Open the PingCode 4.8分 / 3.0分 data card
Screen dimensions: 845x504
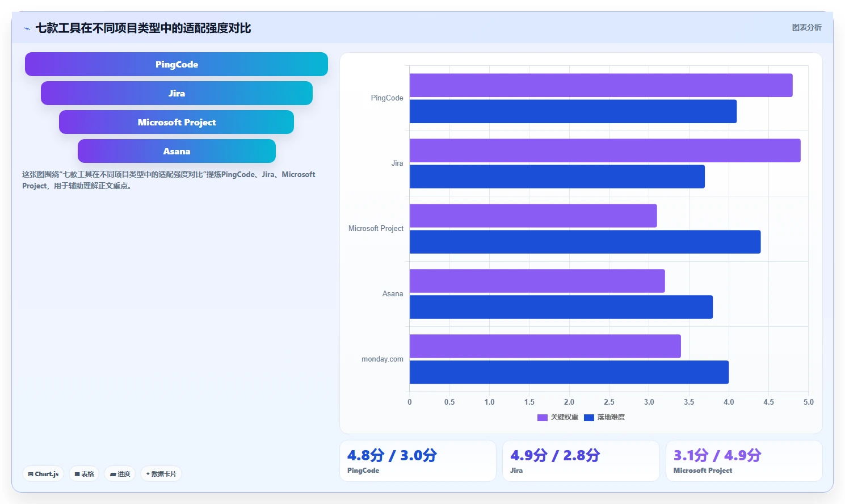(418, 461)
